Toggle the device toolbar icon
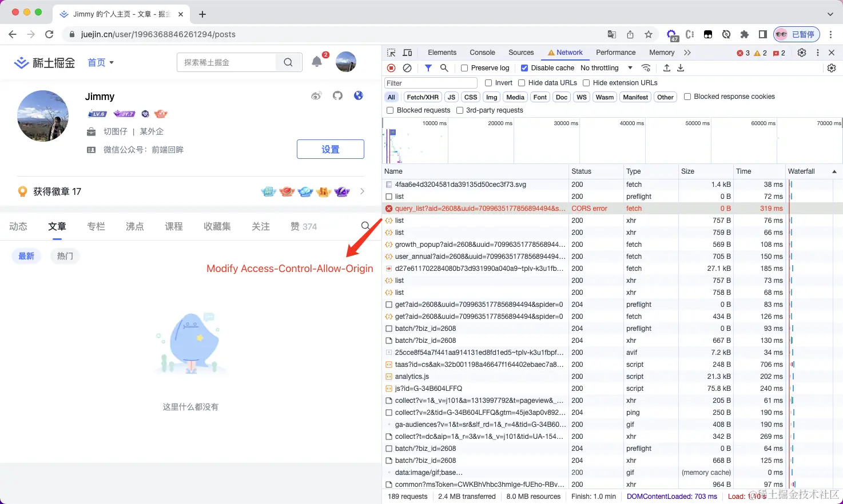Image resolution: width=843 pixels, height=504 pixels. pyautogui.click(x=407, y=53)
